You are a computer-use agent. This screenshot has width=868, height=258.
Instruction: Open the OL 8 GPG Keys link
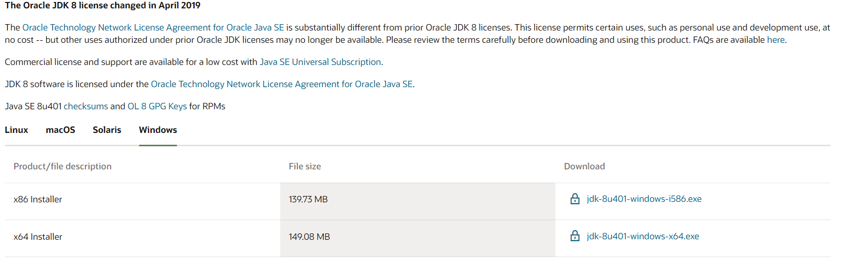(x=157, y=106)
